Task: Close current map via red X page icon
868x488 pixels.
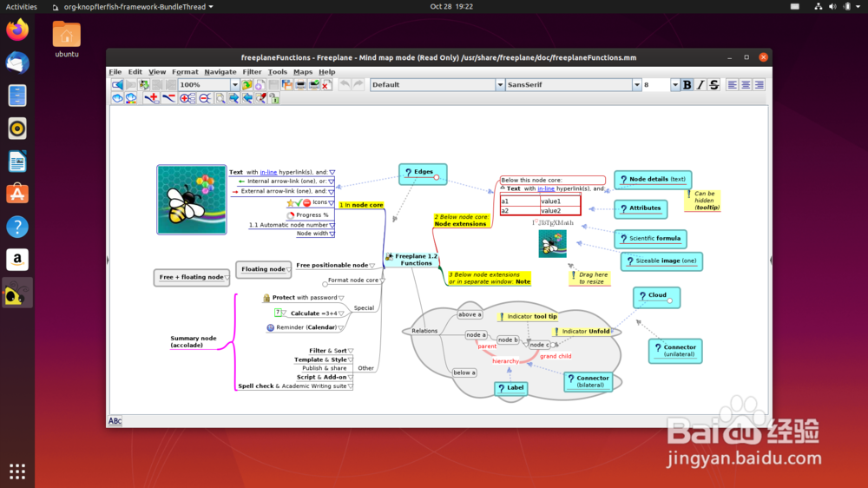Action: pos(326,85)
